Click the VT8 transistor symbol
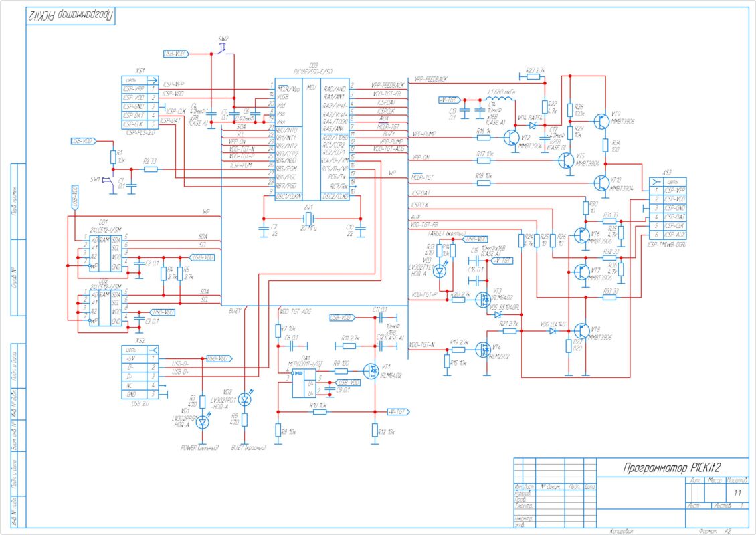The height and width of the screenshot is (535, 756). tap(582, 331)
